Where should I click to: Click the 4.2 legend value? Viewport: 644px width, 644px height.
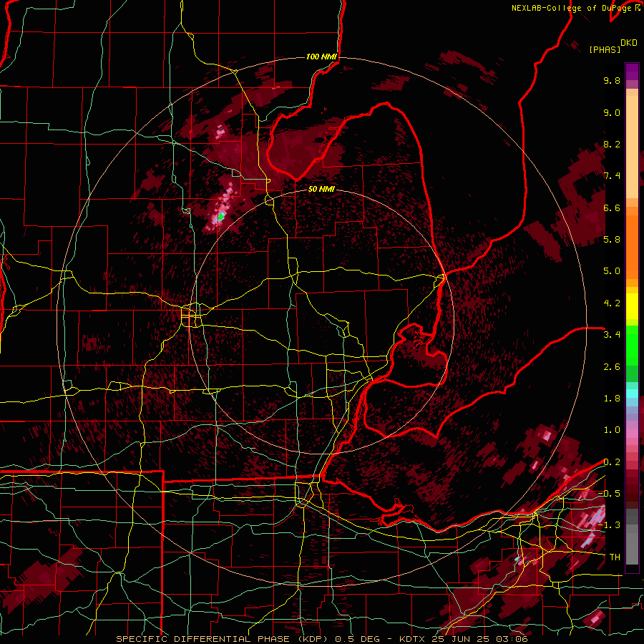pos(612,303)
